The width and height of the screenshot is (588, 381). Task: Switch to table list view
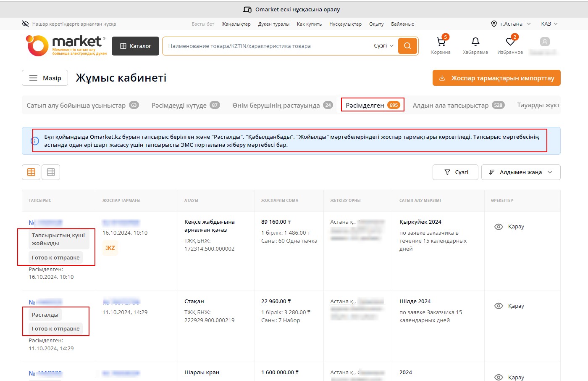[x=51, y=172]
